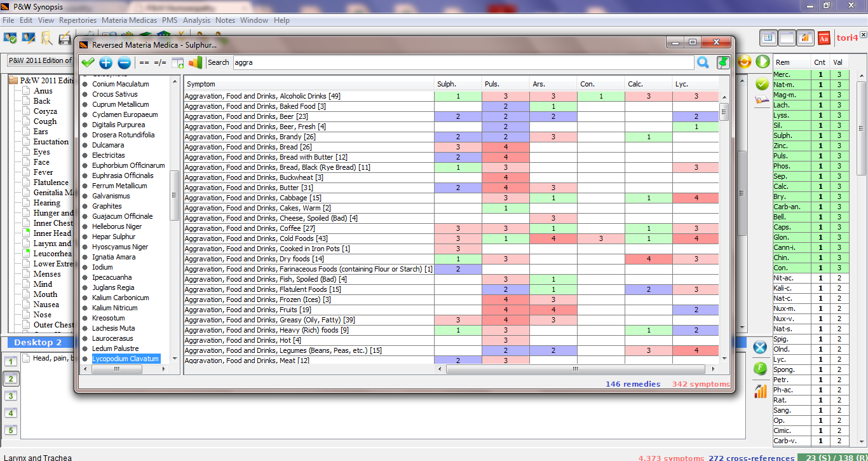Image resolution: width=868 pixels, height=461 pixels.
Task: Open the P&W 2011 Edition repertory dropdown
Action: pos(39,60)
